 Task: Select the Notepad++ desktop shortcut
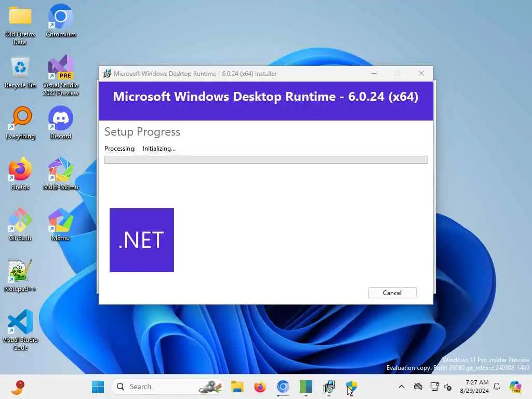(20, 275)
